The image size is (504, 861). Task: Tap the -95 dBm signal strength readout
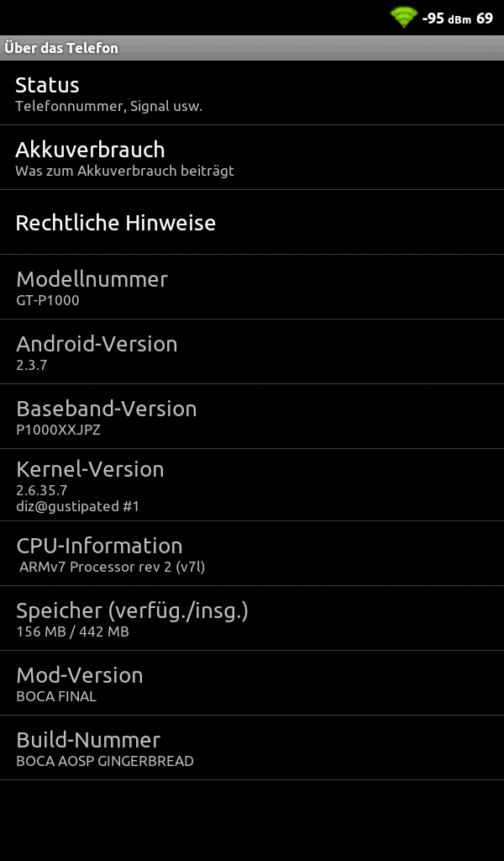[x=446, y=18]
